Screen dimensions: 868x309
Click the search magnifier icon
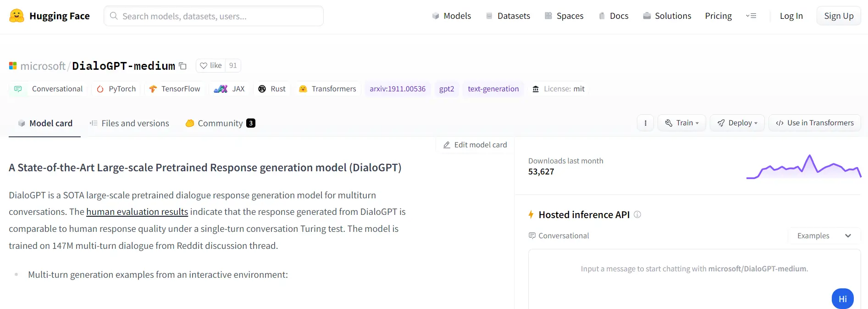point(114,16)
